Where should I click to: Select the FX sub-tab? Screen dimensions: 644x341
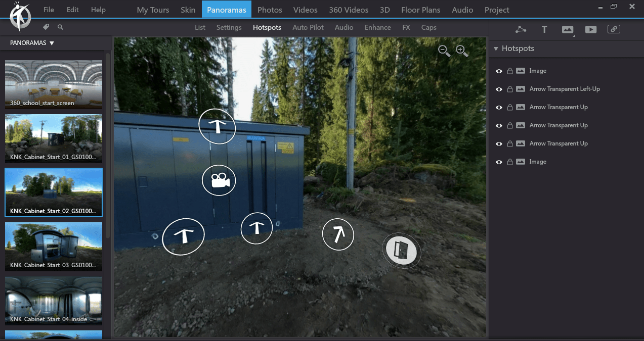coord(406,27)
